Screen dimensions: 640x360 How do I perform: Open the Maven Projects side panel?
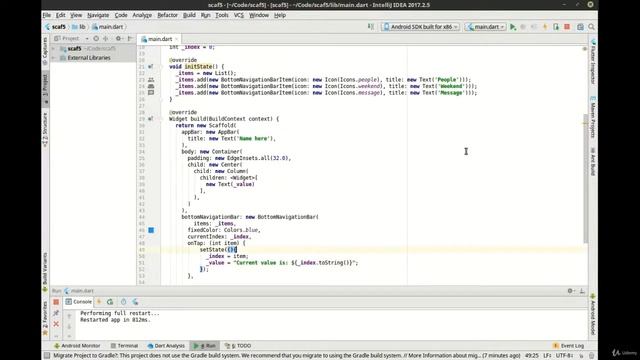point(593,117)
